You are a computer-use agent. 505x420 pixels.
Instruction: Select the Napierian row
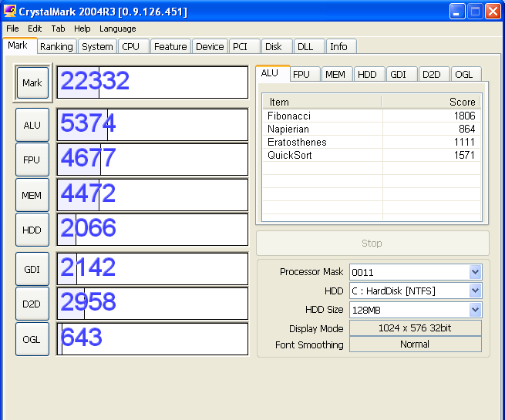point(372,129)
